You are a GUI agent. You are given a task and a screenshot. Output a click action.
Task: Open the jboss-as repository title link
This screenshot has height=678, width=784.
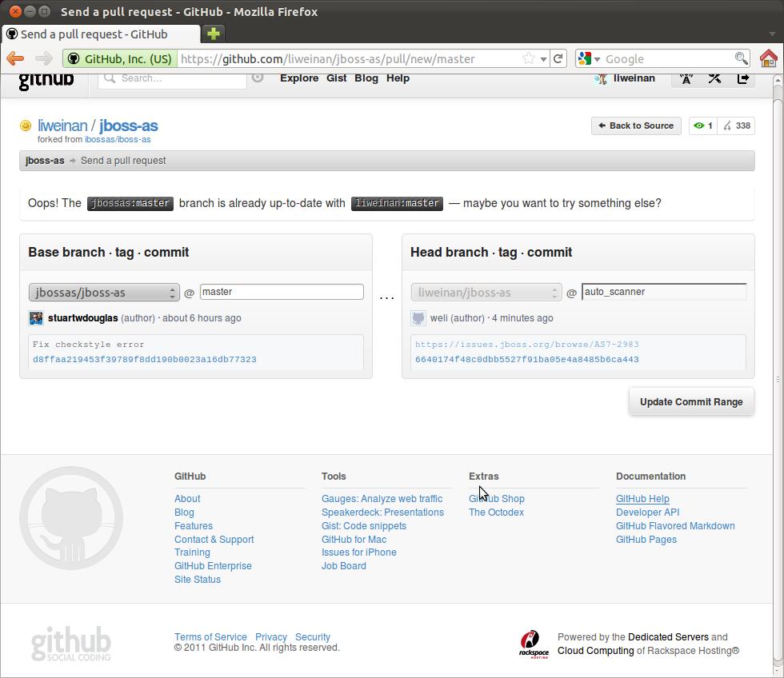pyautogui.click(x=129, y=126)
